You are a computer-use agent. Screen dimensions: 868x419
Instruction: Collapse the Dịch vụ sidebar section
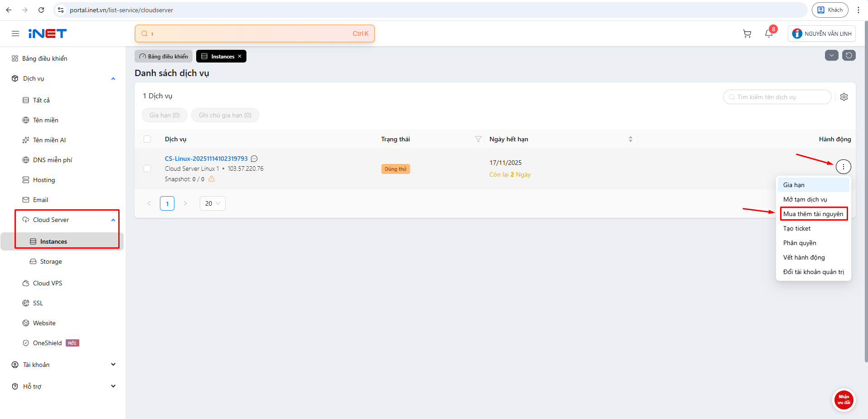[113, 78]
